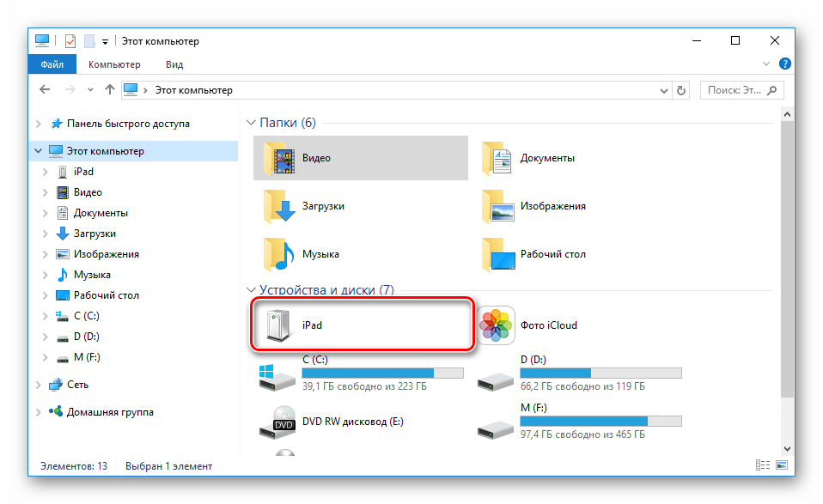Click Properties icon in quick access toolbar
Image resolution: width=823 pixels, height=504 pixels.
pyautogui.click(x=70, y=40)
